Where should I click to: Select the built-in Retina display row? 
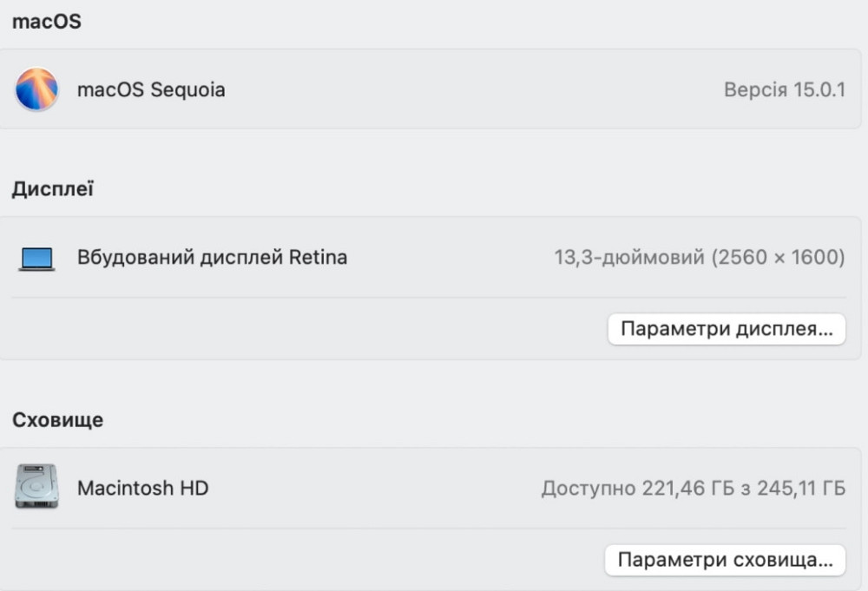click(x=434, y=257)
